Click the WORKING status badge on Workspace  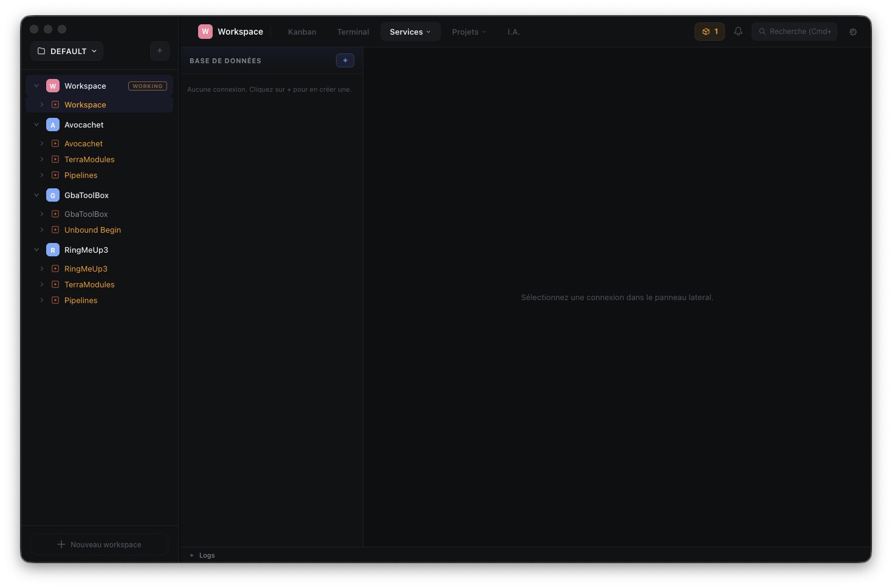148,86
